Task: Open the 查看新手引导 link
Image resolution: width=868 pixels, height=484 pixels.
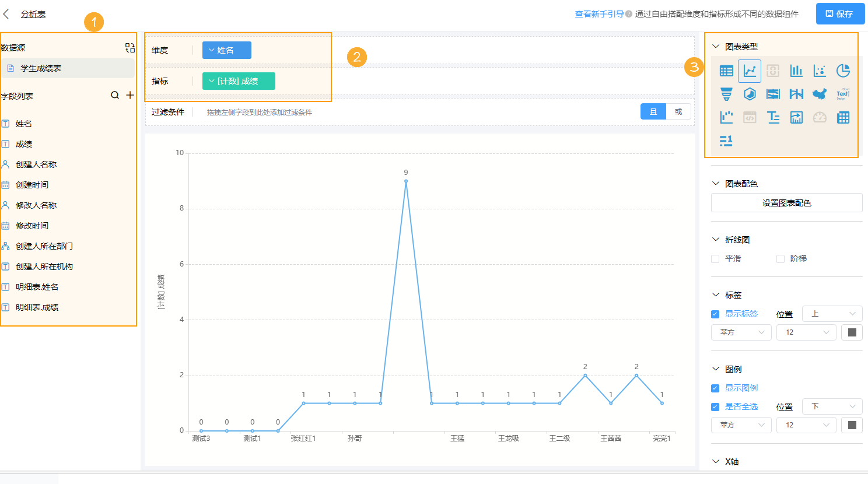Action: pos(599,14)
